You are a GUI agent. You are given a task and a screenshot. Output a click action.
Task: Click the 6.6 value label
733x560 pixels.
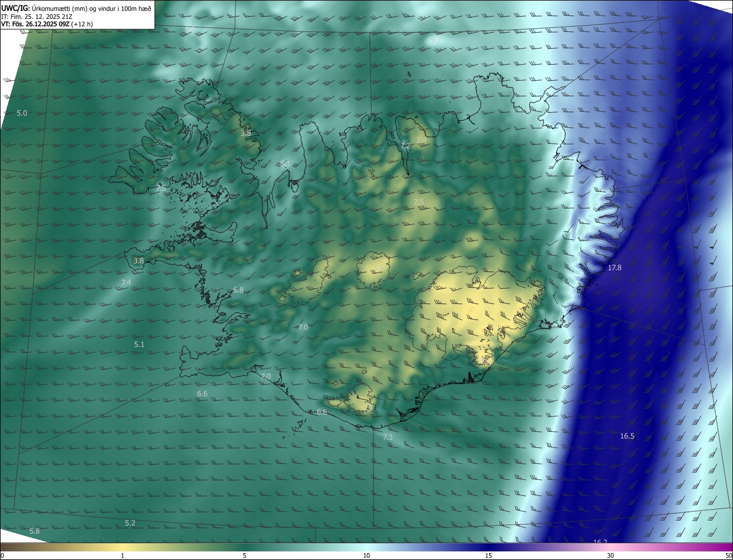coord(202,394)
